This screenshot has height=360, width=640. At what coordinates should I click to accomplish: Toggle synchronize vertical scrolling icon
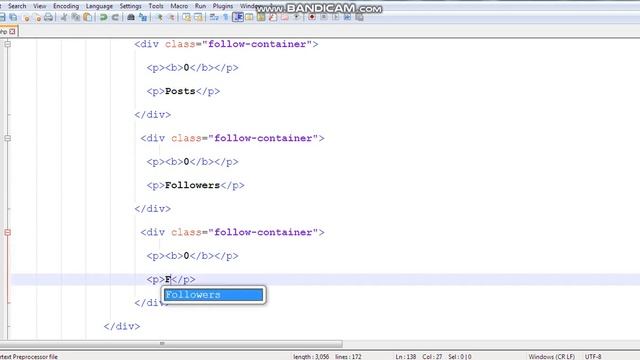point(187,17)
